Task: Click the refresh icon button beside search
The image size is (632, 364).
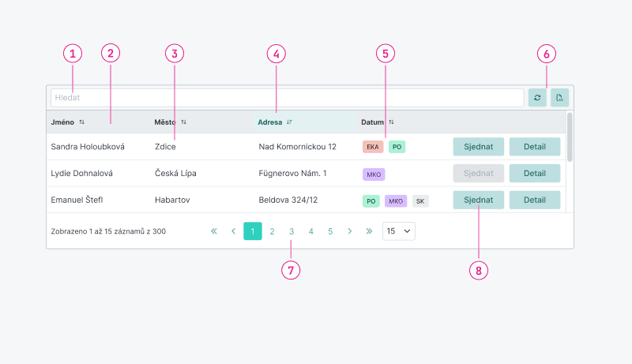Action: tap(537, 98)
